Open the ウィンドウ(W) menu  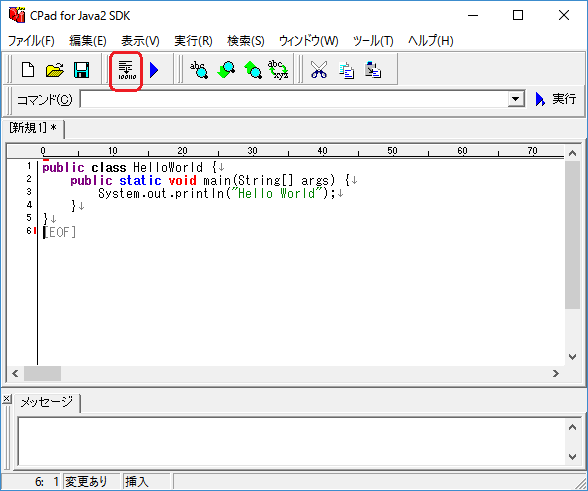tap(309, 41)
